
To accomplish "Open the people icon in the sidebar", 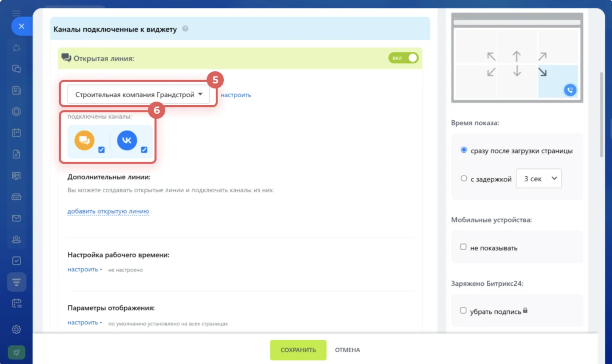I will [16, 239].
